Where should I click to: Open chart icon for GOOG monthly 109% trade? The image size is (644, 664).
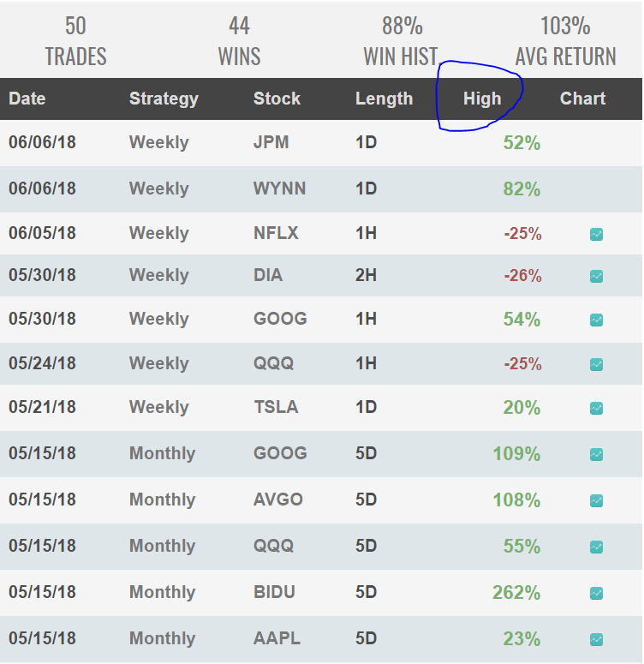click(596, 454)
